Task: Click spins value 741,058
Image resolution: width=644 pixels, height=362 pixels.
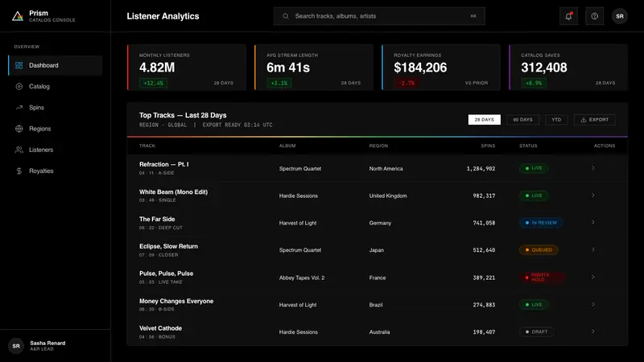Action: pyautogui.click(x=484, y=223)
